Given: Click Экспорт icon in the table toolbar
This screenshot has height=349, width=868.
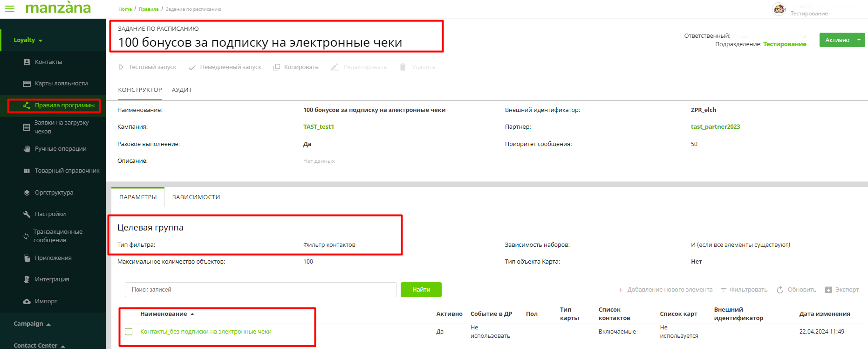Looking at the screenshot, I should click(x=828, y=290).
